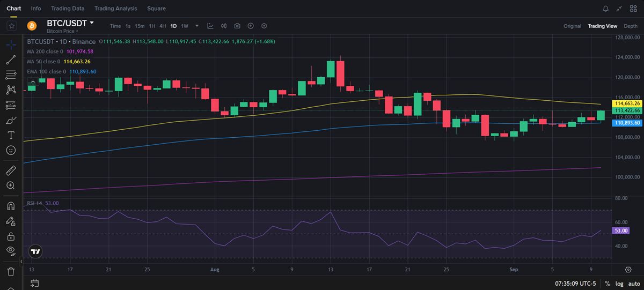Click the EMA 100 close 0 indicator label
Image resolution: width=644 pixels, height=290 pixels.
[47, 71]
